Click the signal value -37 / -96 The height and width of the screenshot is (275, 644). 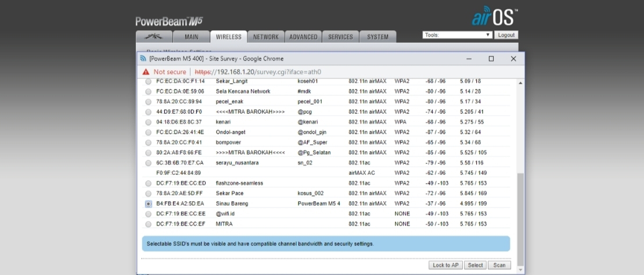(436, 203)
